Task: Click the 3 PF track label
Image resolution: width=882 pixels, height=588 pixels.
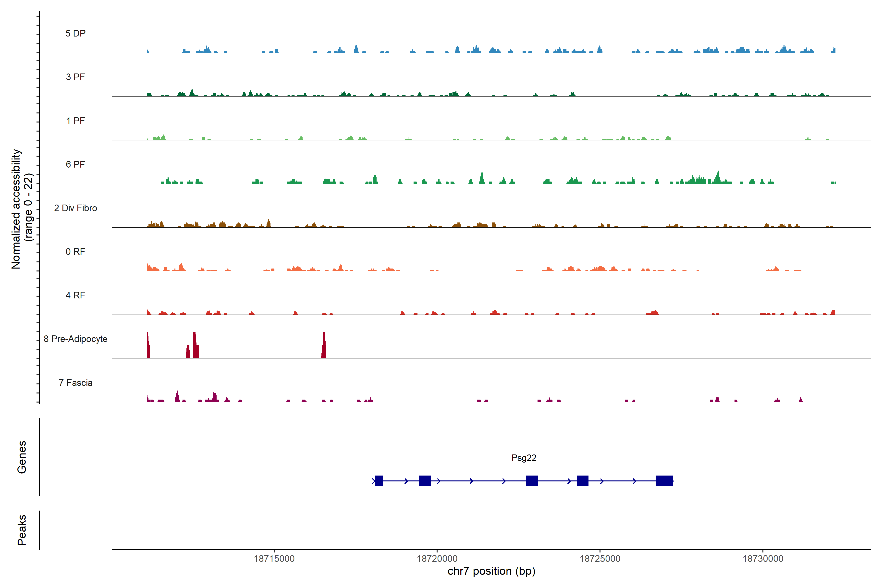Action: click(x=75, y=77)
